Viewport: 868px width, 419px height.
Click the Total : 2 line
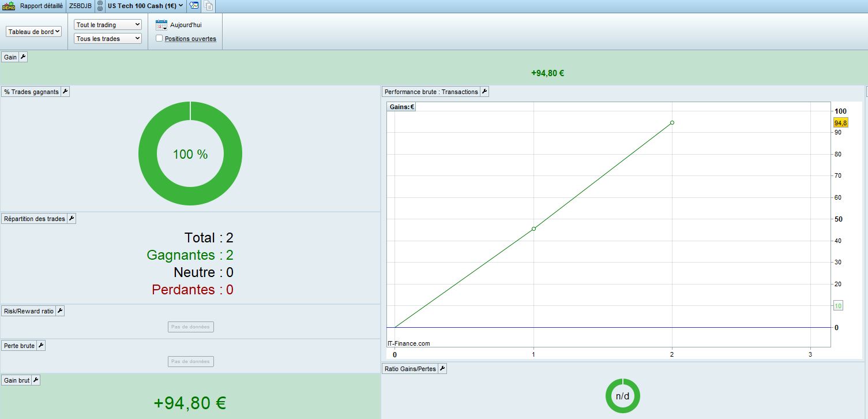coord(209,238)
